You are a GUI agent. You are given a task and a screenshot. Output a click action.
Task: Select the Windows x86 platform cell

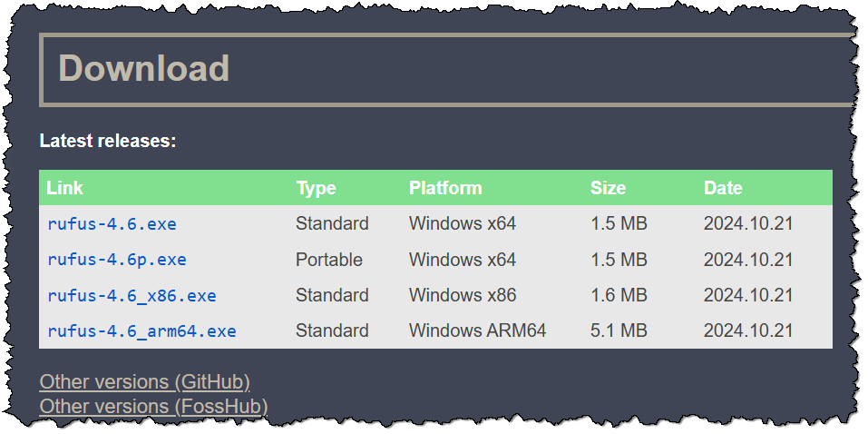point(463,295)
